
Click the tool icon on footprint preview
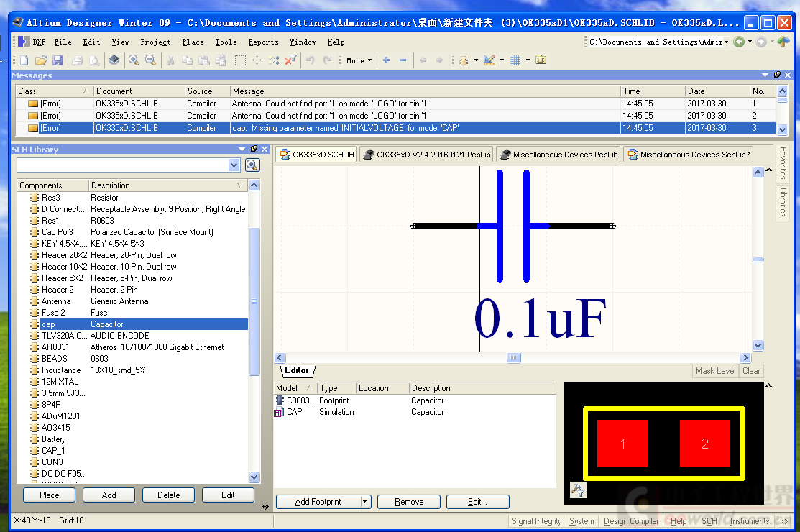(x=578, y=490)
